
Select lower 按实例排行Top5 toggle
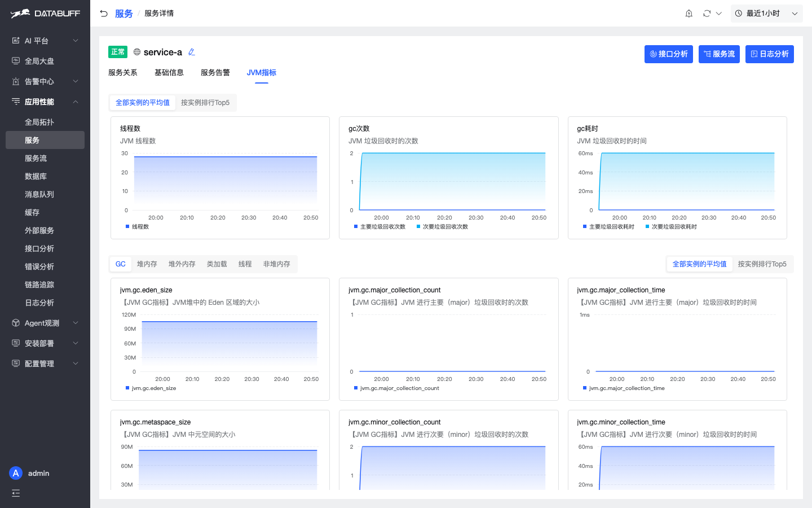coord(762,264)
